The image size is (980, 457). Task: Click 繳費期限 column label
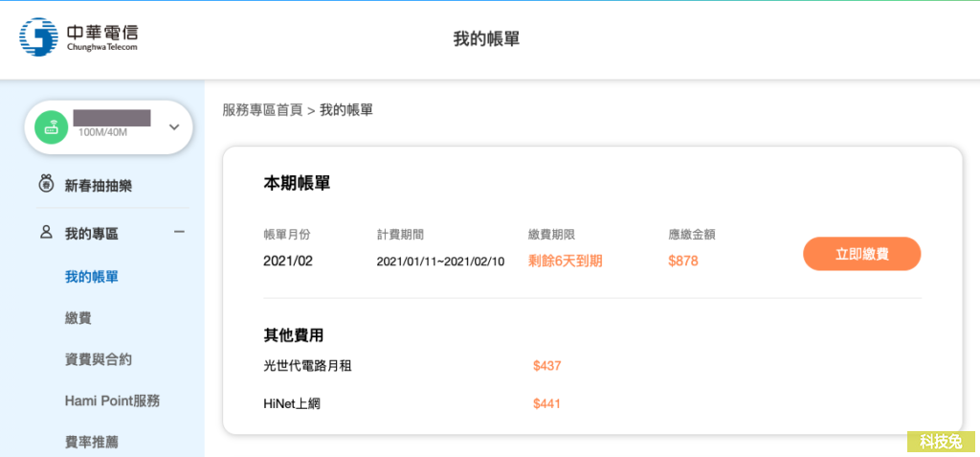[x=552, y=235]
